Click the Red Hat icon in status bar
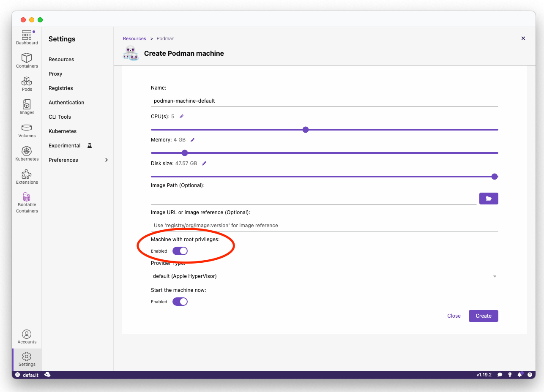This screenshot has height=392, width=544. tap(47, 374)
